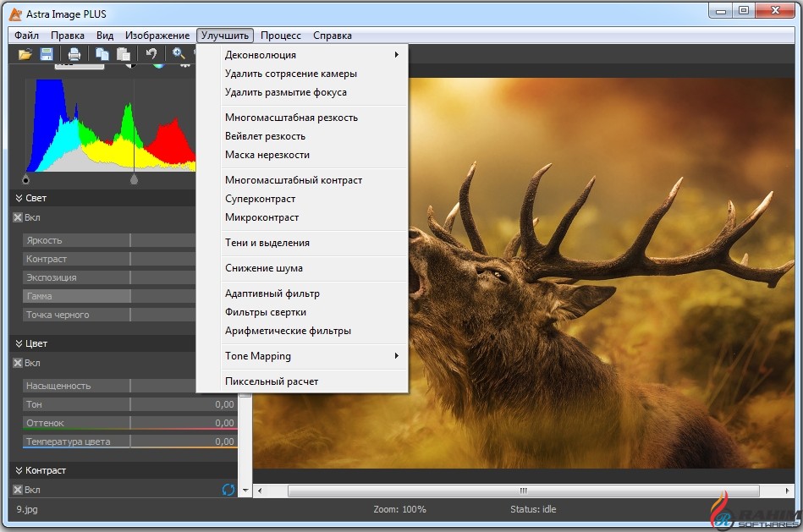Open the Процесс menu

(280, 36)
